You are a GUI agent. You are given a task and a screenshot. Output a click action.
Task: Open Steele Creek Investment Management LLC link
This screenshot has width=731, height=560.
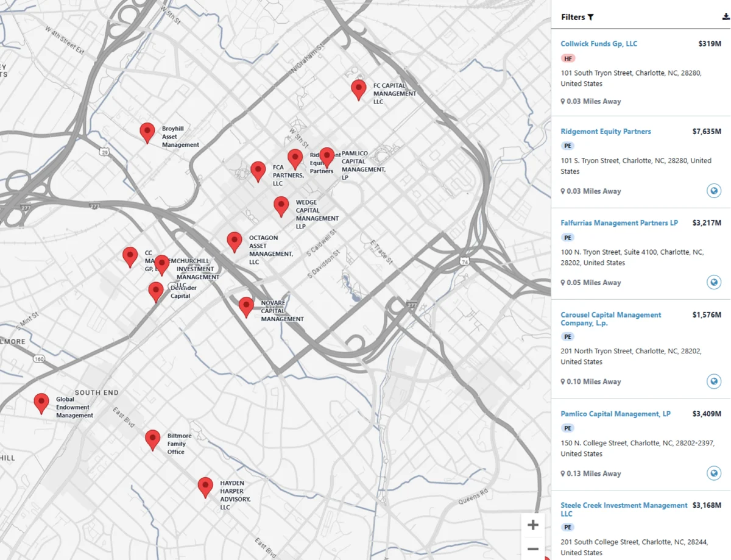point(624,509)
